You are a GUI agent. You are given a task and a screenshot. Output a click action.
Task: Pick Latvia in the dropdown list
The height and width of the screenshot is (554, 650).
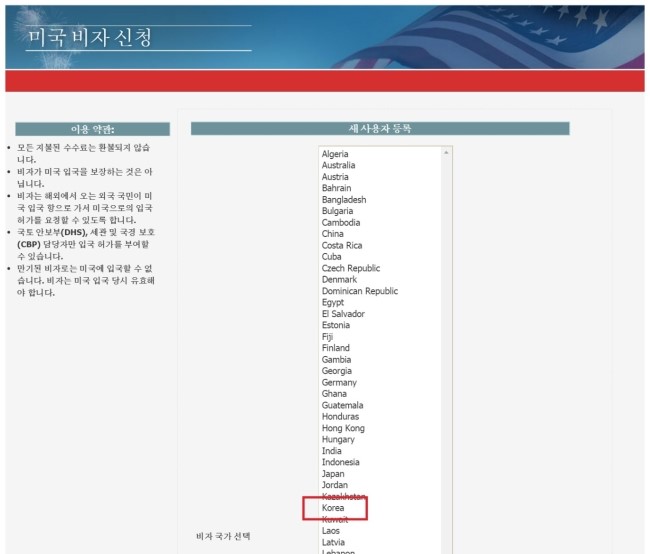point(333,542)
